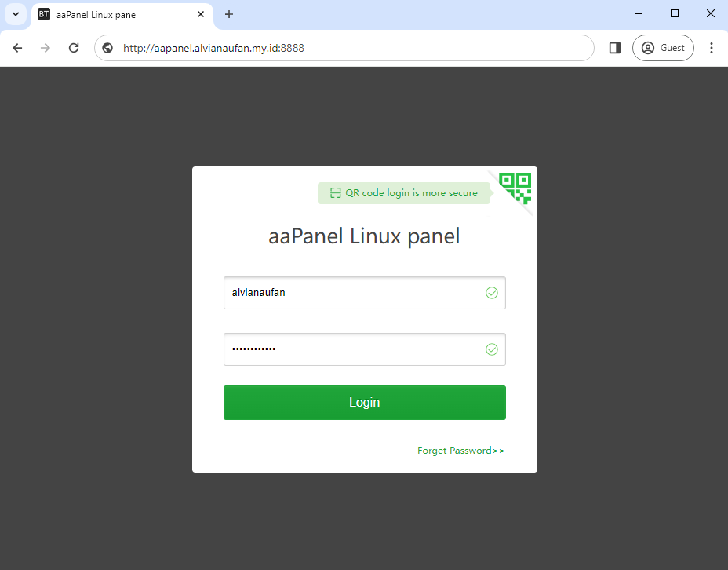Image resolution: width=728 pixels, height=570 pixels.
Task: Go back using the browser back arrow
Action: point(17,48)
